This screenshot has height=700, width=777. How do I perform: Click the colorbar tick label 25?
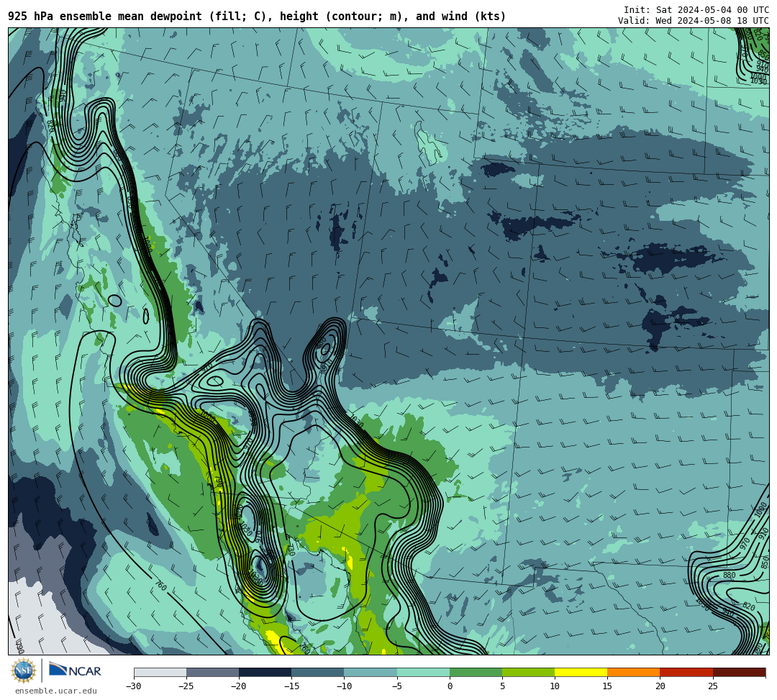coord(712,686)
